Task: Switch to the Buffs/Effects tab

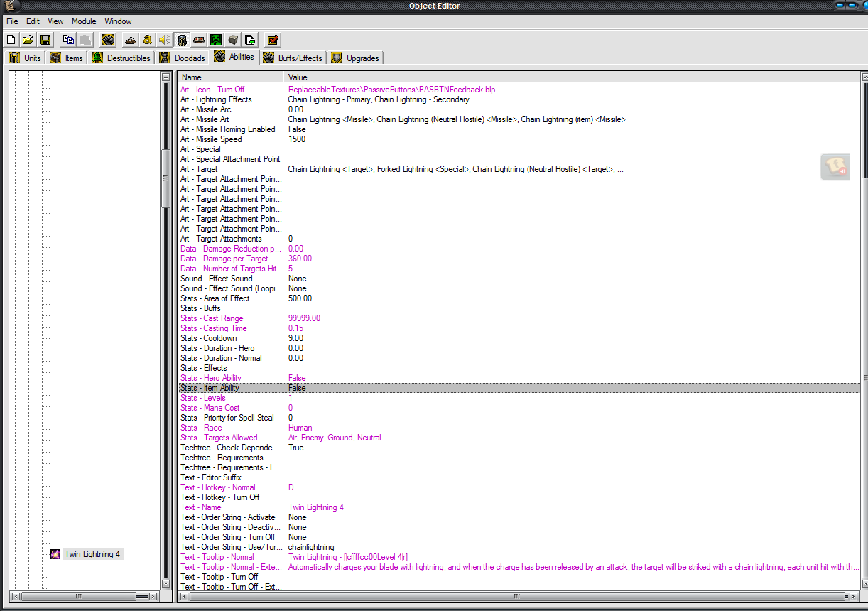Action: tap(293, 58)
